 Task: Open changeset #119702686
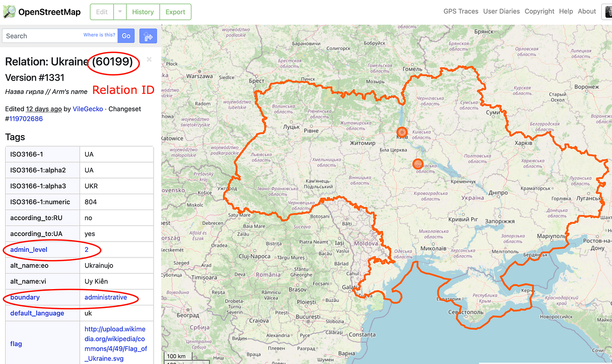click(23, 118)
